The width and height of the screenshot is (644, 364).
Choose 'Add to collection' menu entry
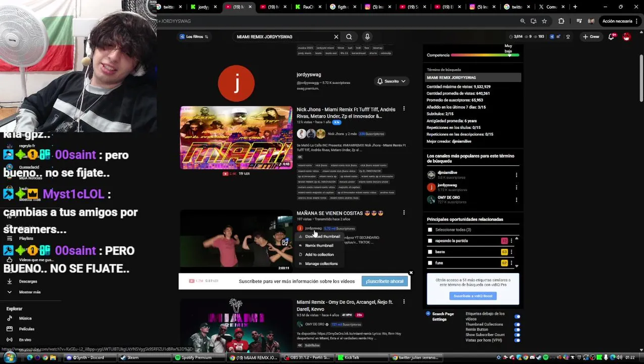coord(319,255)
